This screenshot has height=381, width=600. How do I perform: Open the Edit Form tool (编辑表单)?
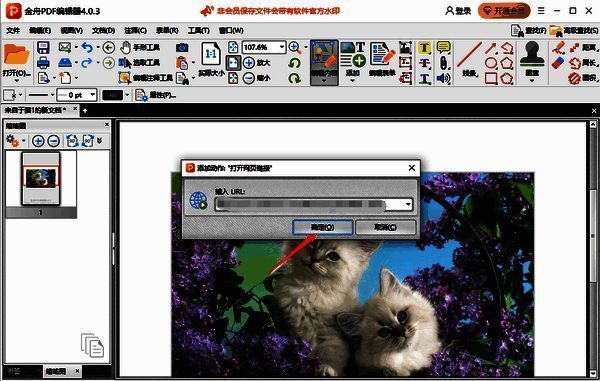point(382,59)
